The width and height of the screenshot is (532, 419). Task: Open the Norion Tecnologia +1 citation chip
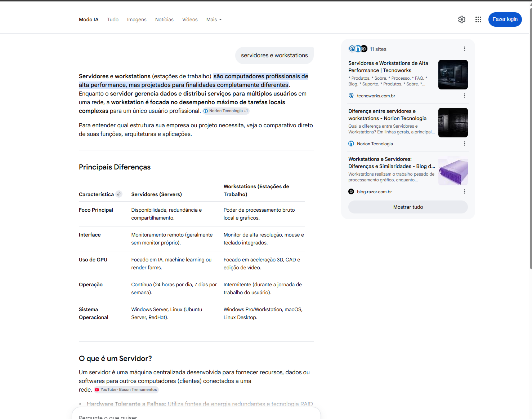226,111
